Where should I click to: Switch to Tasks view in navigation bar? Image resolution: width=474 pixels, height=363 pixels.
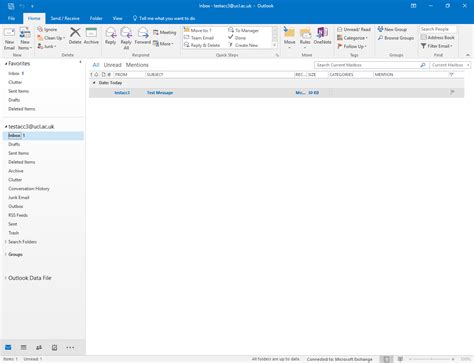coord(54,347)
